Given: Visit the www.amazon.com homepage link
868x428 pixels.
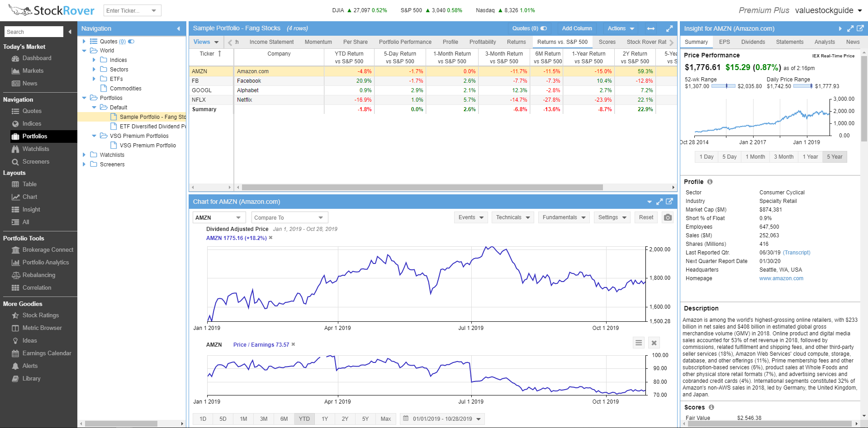Looking at the screenshot, I should tap(781, 278).
